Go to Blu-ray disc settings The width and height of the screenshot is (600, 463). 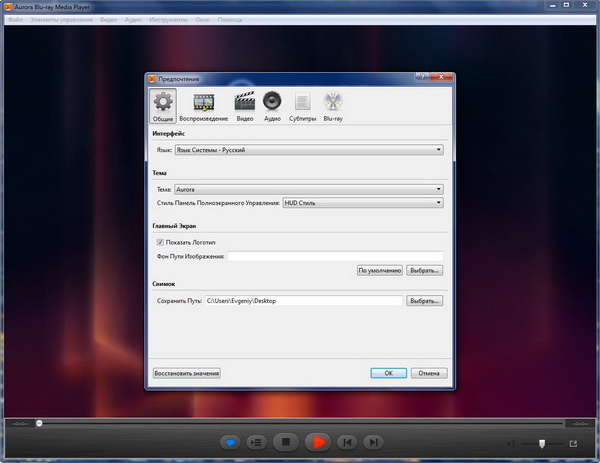334,105
